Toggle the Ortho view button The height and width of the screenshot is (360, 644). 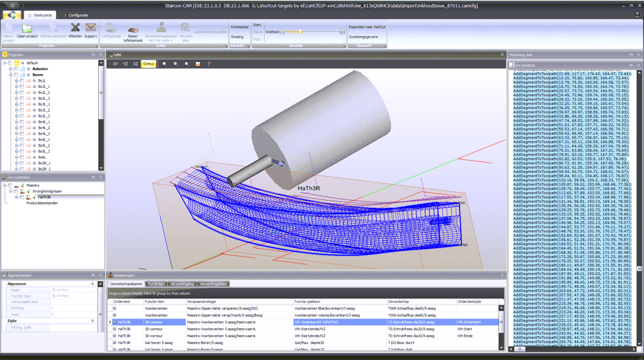(149, 64)
